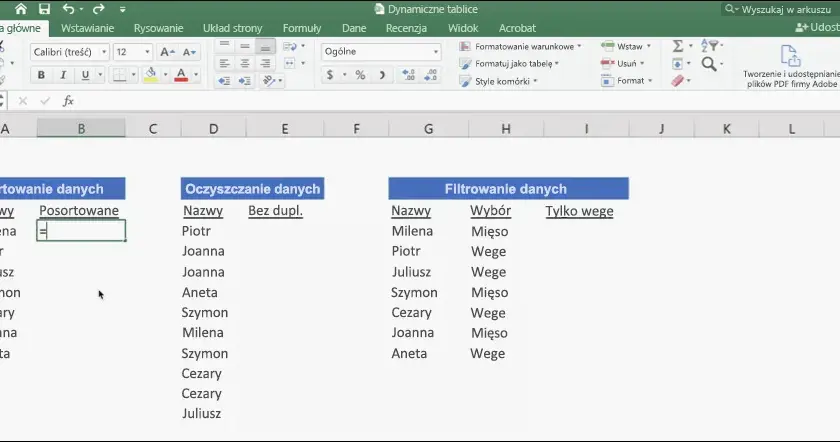This screenshot has width=840, height=442.
Task: Open Calibri font name dropdown
Action: point(104,52)
